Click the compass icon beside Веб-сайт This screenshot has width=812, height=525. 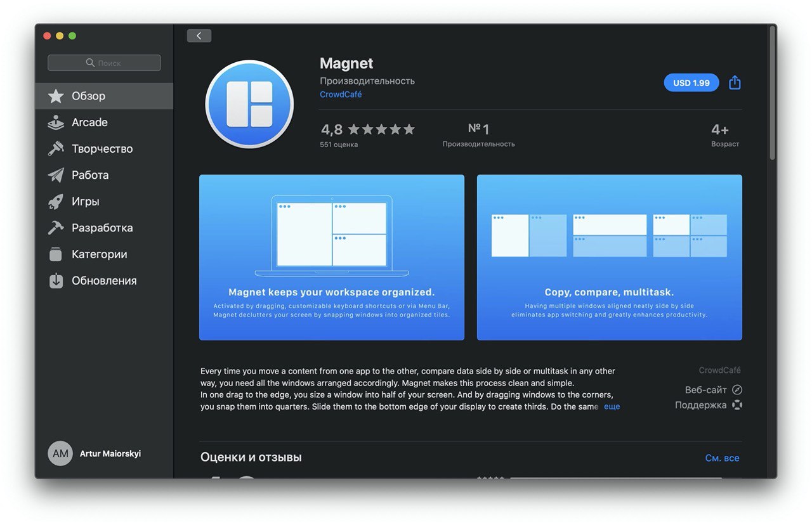coord(737,390)
